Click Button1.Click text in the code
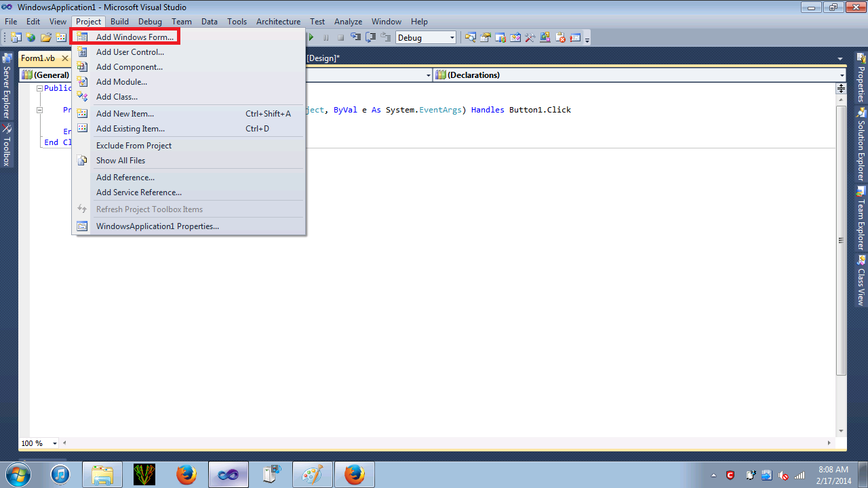 [x=540, y=110]
